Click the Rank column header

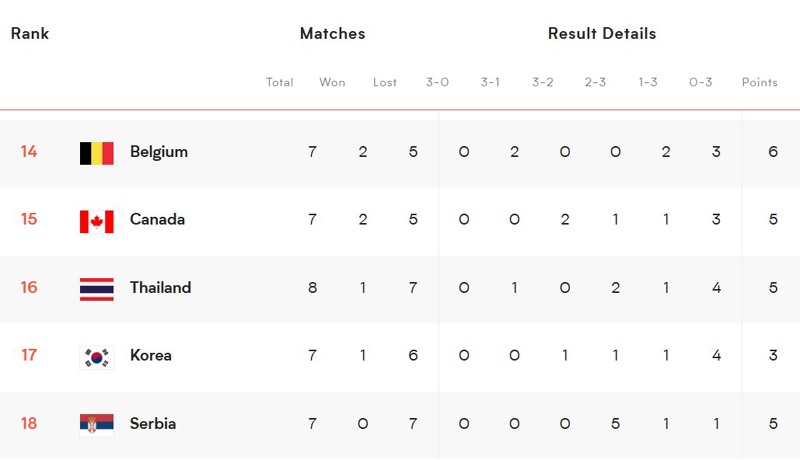30,34
